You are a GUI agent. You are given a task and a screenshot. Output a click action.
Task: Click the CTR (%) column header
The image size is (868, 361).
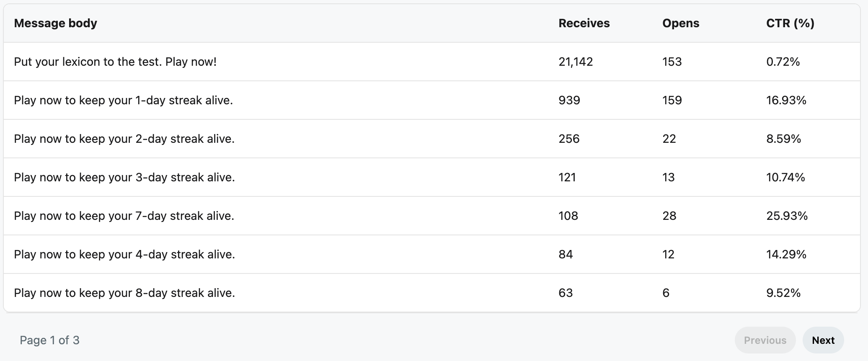[x=790, y=23]
